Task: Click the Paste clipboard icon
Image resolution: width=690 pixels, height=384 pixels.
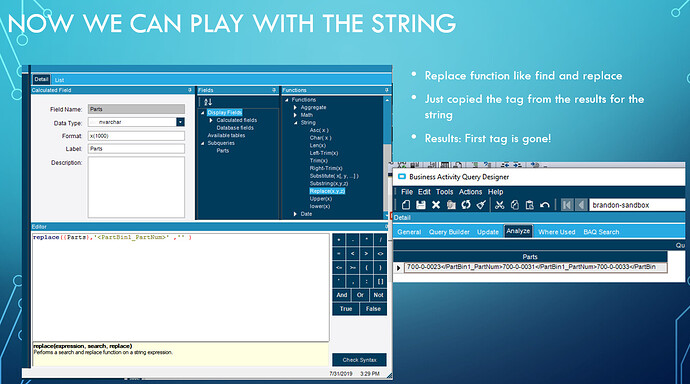Action: click(x=529, y=205)
